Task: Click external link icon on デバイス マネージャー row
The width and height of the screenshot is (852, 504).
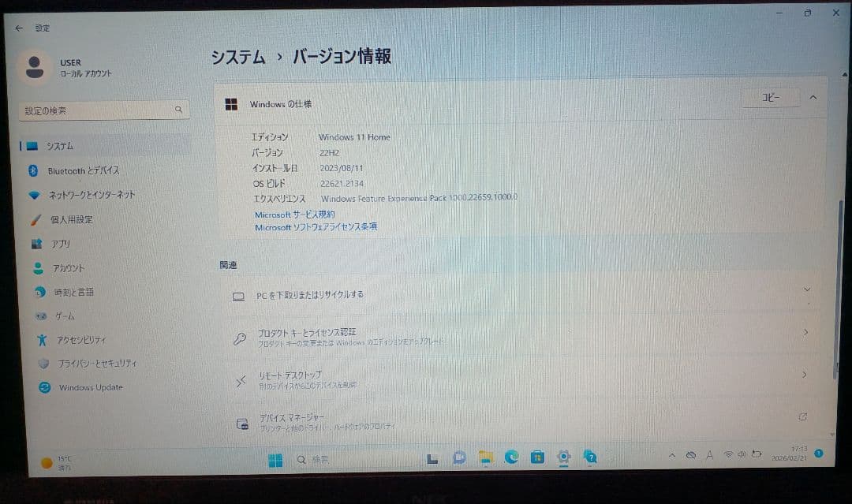Action: (x=803, y=416)
